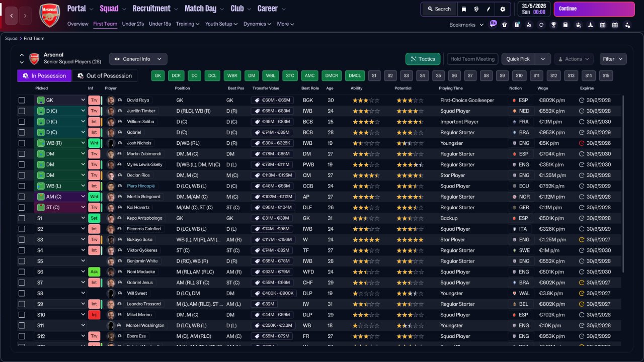Click the trophy shortcut icon
Screen dimensions: 644x362
(x=553, y=25)
